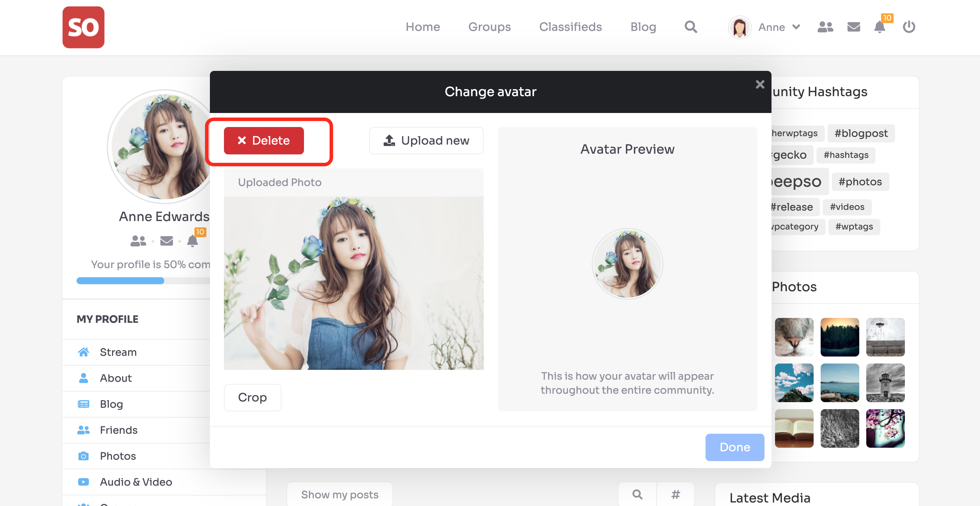Open the cat nose photo thumbnail
Screen dimensions: 980x506
pyautogui.click(x=794, y=337)
